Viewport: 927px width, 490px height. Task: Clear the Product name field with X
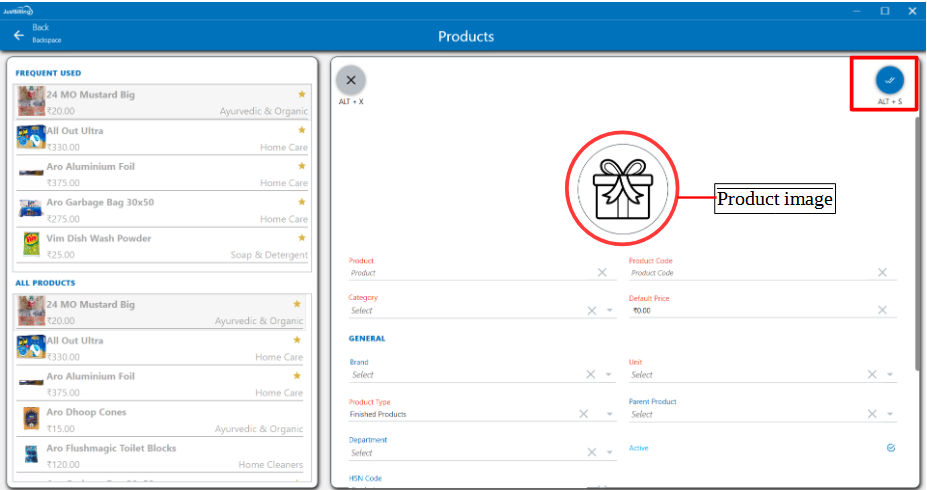point(602,272)
